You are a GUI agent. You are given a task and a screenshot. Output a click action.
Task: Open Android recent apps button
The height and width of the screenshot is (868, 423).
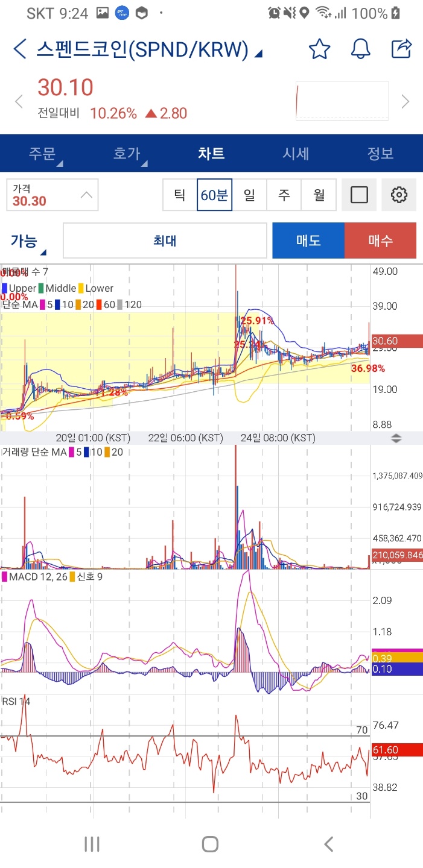(x=92, y=844)
